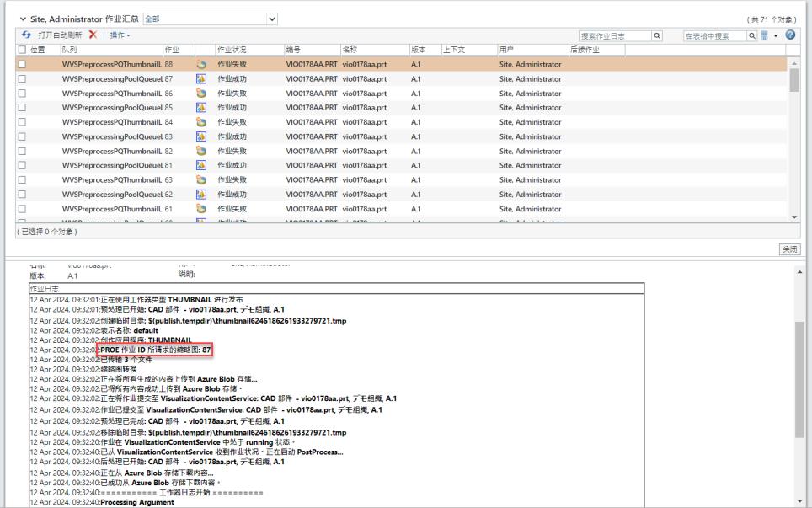The image size is (812, 508).
Task: Open the table view dropdown arrow
Action: [776, 35]
